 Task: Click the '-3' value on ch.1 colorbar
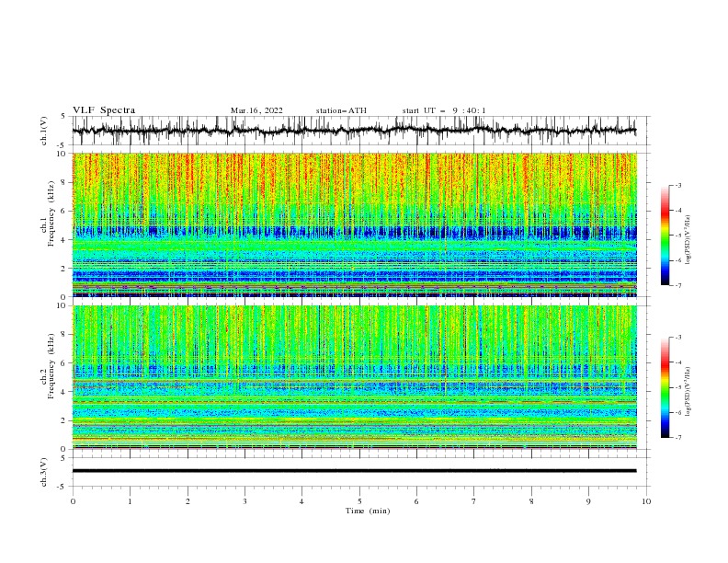tap(677, 185)
